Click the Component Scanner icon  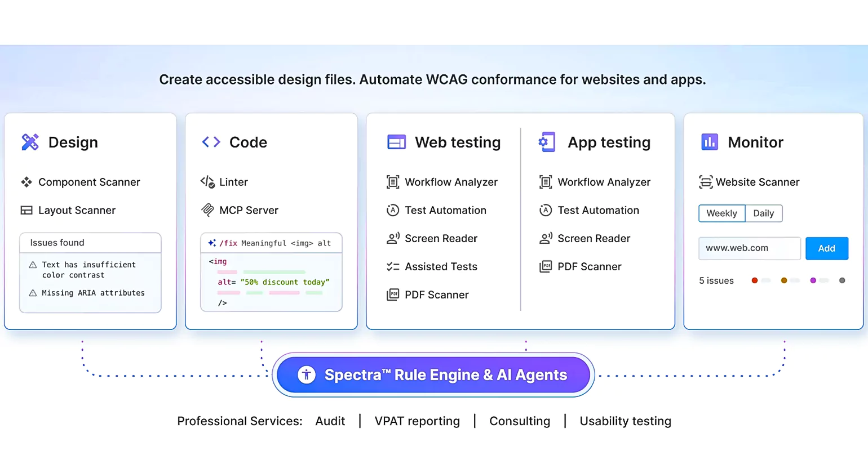click(x=26, y=182)
